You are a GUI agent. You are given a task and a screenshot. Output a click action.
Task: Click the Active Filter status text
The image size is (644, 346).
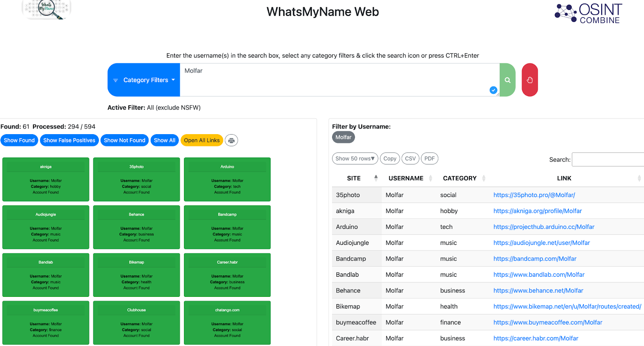pos(154,108)
